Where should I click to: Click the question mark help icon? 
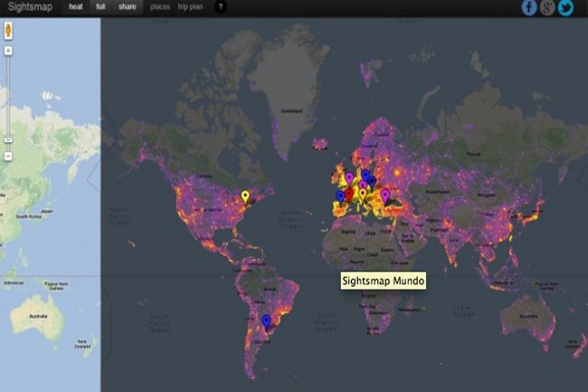(221, 6)
